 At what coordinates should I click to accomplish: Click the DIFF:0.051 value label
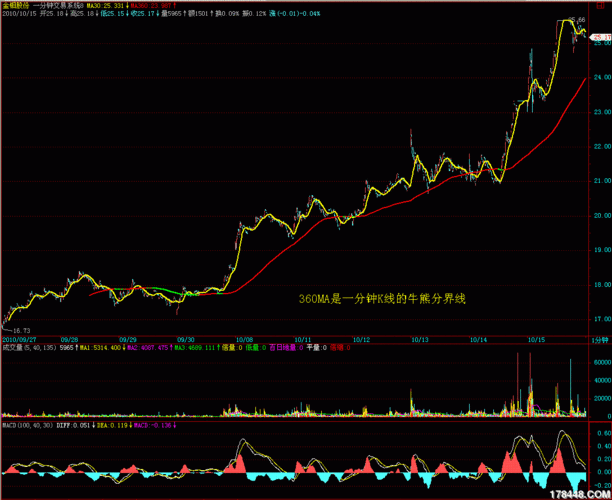click(x=73, y=425)
